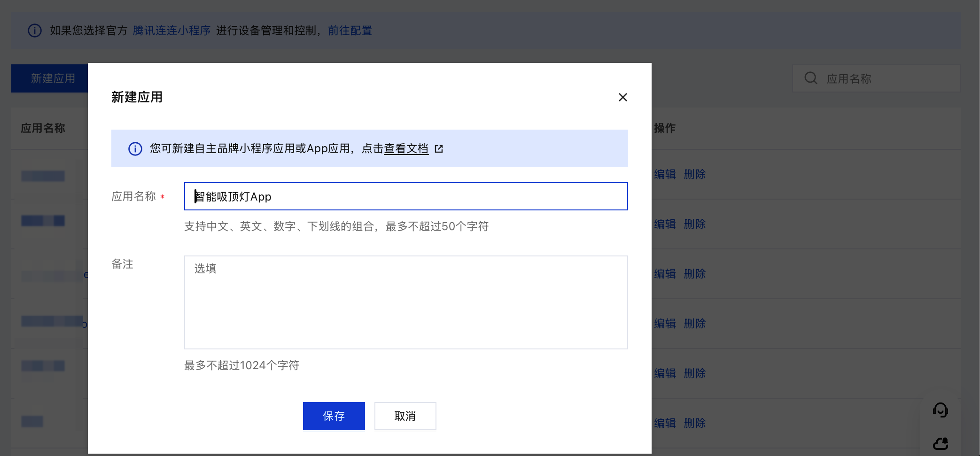The image size is (980, 456).
Task: Click the info icon in the dialog banner
Action: 135,149
